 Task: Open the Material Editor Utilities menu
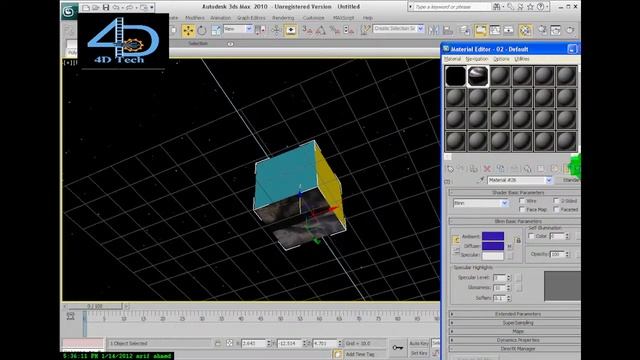(522, 59)
